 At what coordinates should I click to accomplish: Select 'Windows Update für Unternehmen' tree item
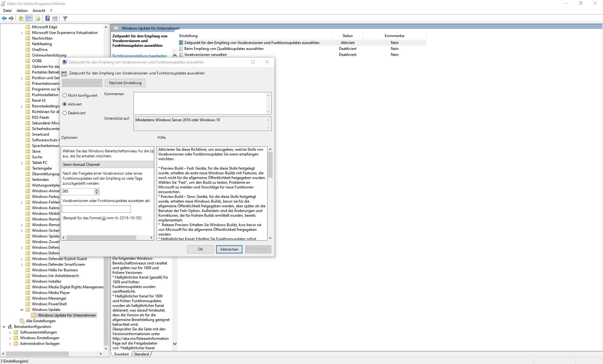[x=67, y=315]
